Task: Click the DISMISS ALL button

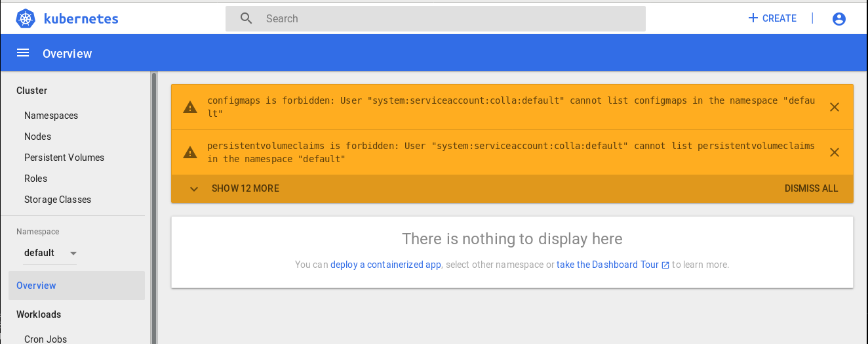Action: tap(811, 188)
